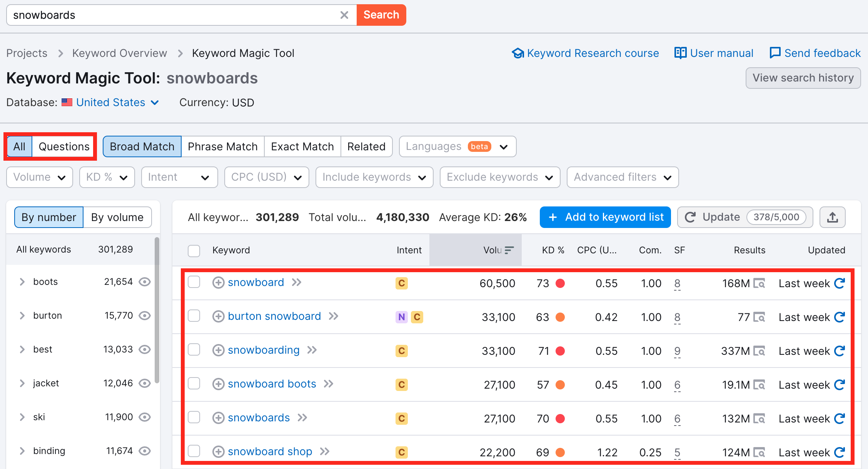Viewport: 868px width, 469px height.
Task: Open double-arrow details for burton snowboard
Action: 333,316
